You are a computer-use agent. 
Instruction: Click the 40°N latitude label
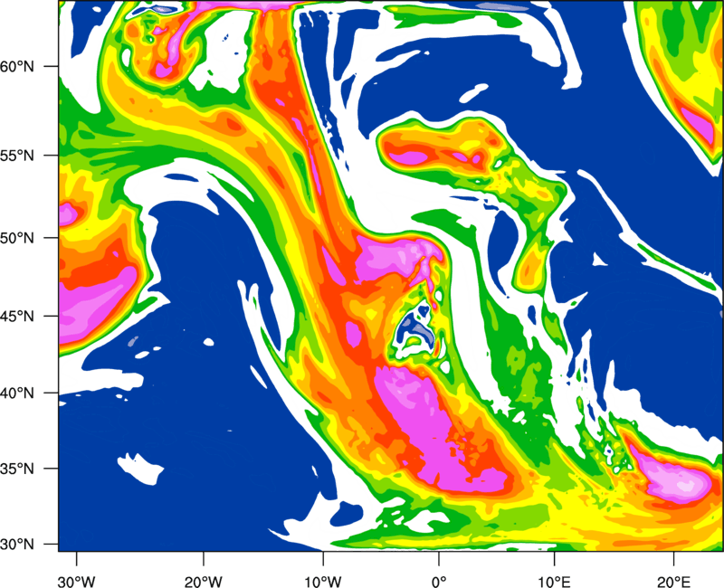coord(17,394)
